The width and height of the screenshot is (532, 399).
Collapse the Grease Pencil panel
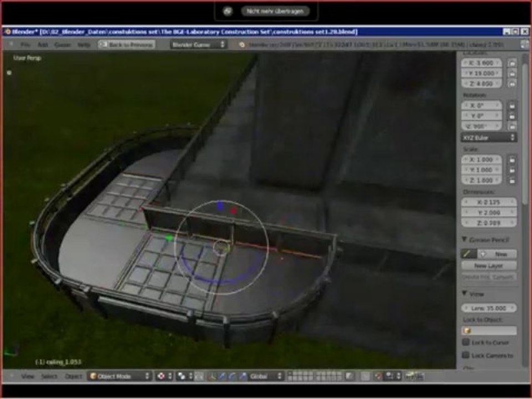click(464, 239)
